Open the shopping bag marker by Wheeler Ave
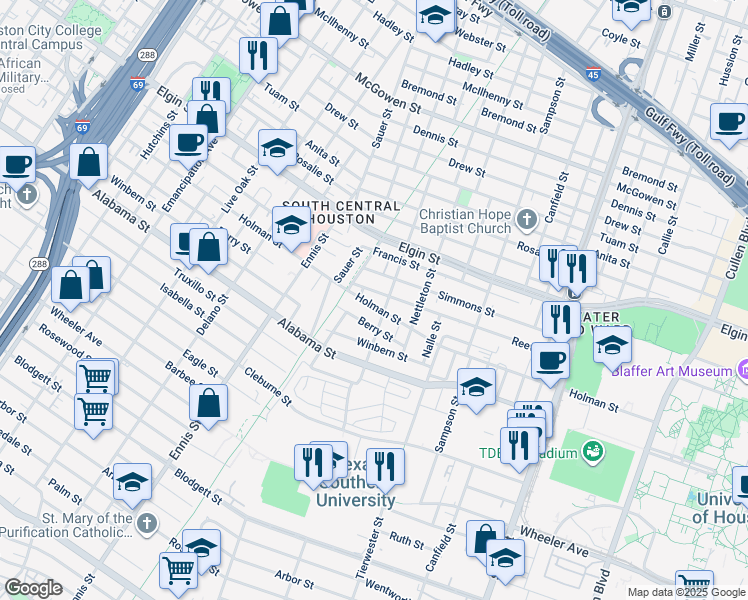 click(485, 537)
